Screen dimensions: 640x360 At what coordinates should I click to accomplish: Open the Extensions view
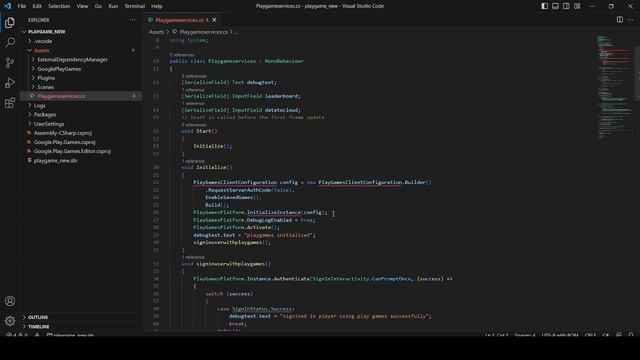click(10, 102)
